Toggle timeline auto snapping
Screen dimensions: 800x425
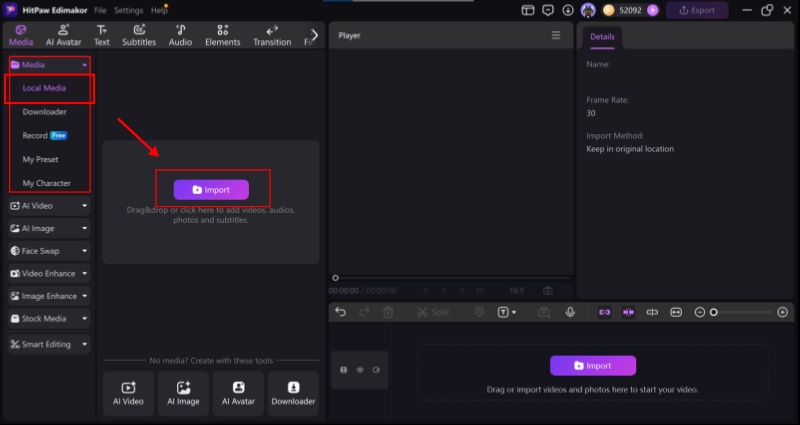point(628,312)
